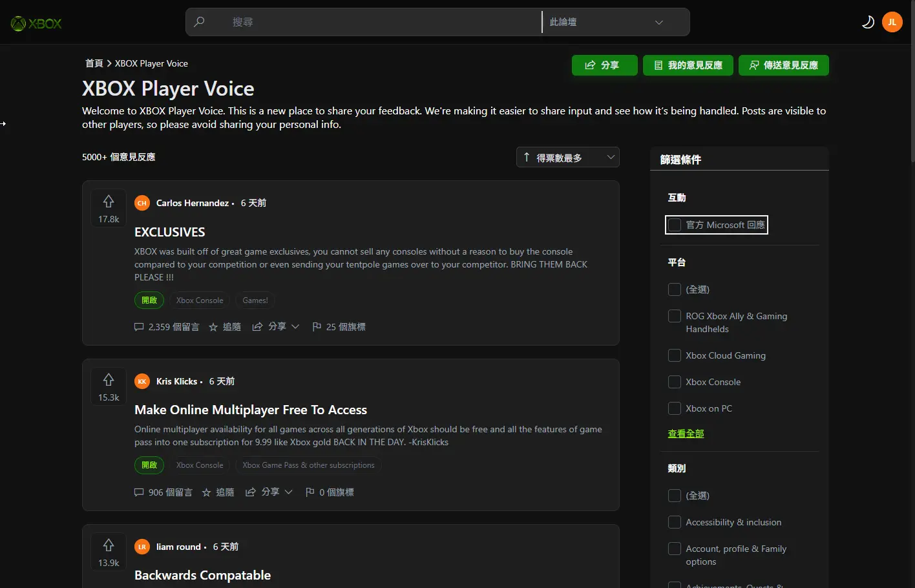Open the 906 comments on multiplayer post
Viewport: 915px width, 588px height.
[163, 492]
